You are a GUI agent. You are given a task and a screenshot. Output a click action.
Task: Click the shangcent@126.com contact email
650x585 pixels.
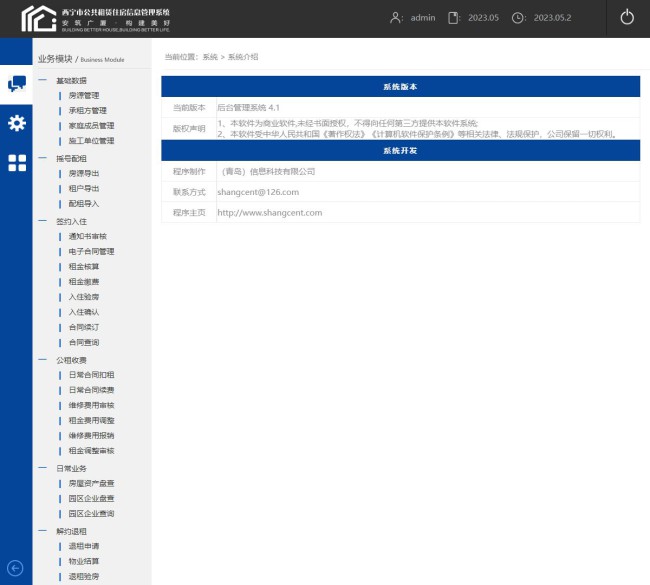[x=258, y=192]
